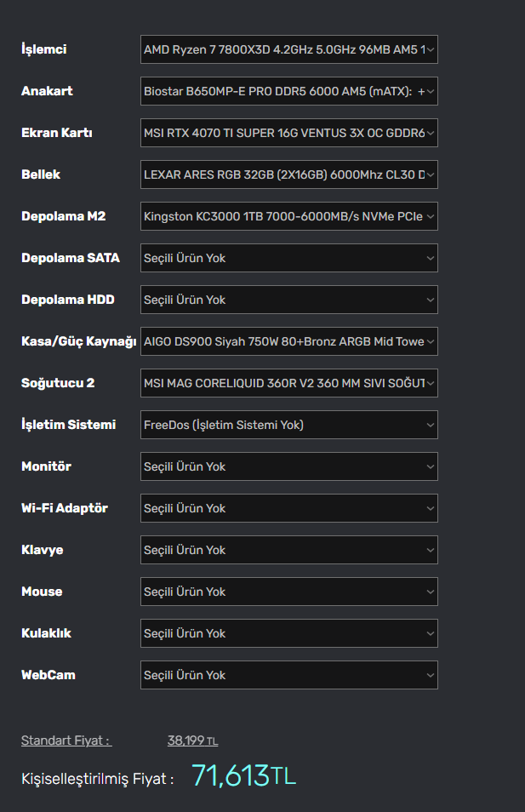The width and height of the screenshot is (525, 812).
Task: Open the İşletim Sistemi dropdown showing FreeDos
Action: coord(289,425)
